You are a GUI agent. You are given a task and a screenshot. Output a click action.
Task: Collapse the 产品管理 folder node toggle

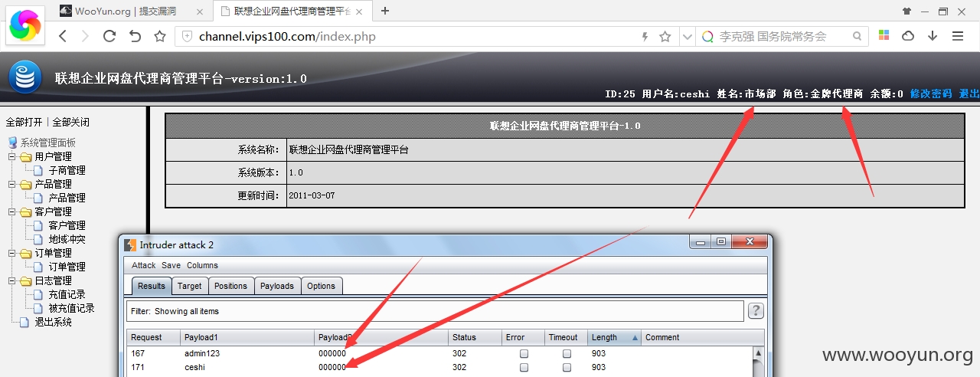12,184
